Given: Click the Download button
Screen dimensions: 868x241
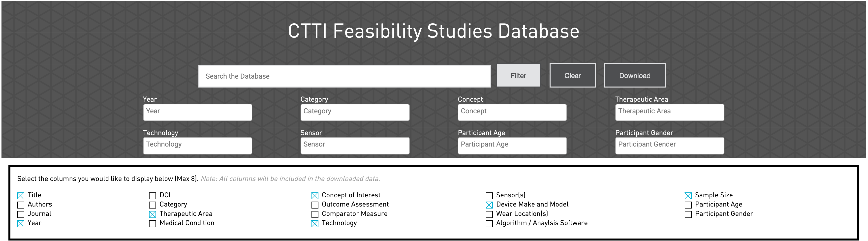Looking at the screenshot, I should (x=634, y=76).
